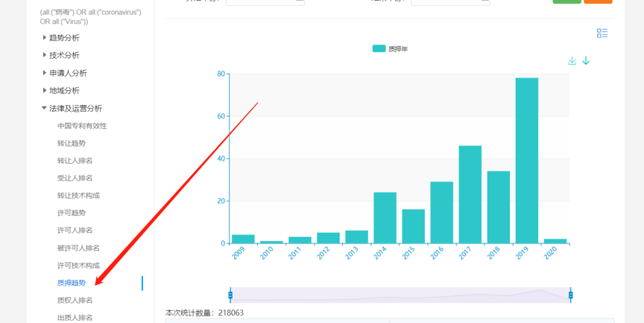Select the active 质押趋势 item
644x323 pixels.
pyautogui.click(x=72, y=283)
